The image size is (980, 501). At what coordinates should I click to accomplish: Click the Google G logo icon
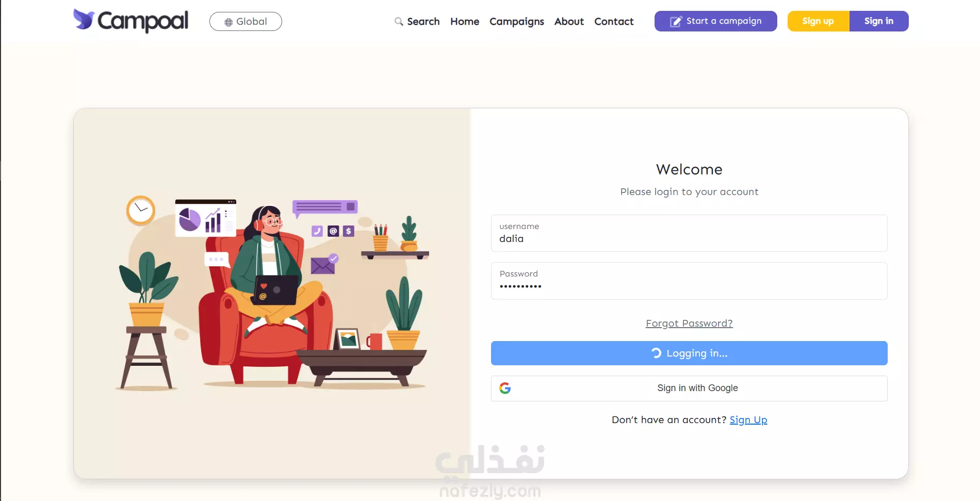505,388
